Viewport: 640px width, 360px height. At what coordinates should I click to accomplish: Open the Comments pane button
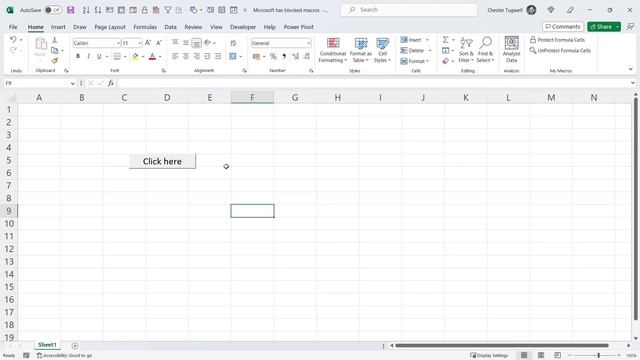point(563,27)
